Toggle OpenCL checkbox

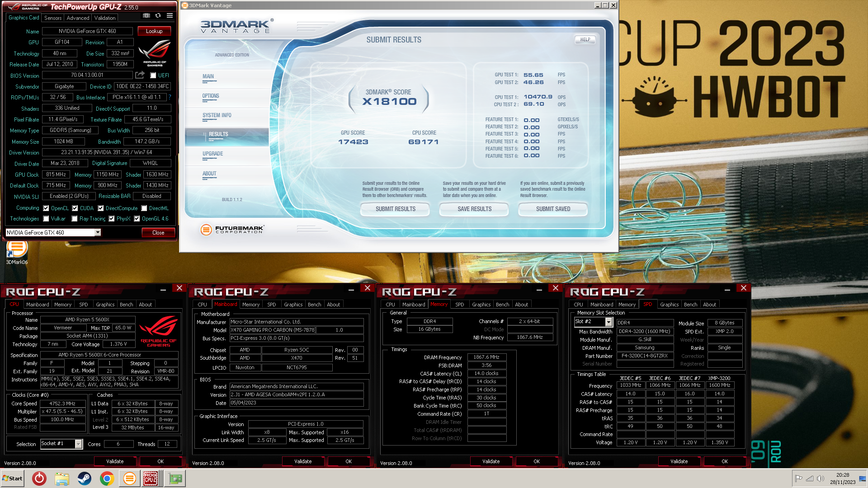(46, 208)
